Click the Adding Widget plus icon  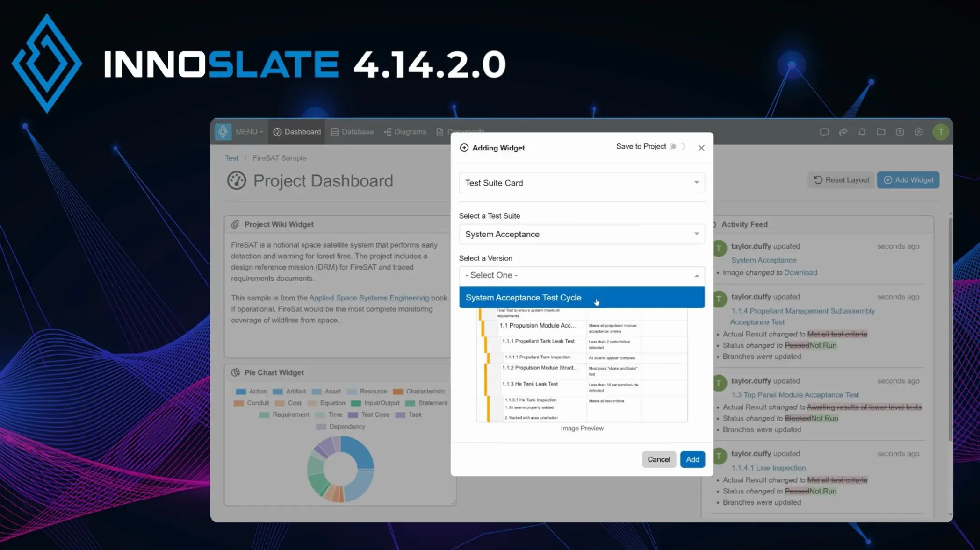click(464, 148)
